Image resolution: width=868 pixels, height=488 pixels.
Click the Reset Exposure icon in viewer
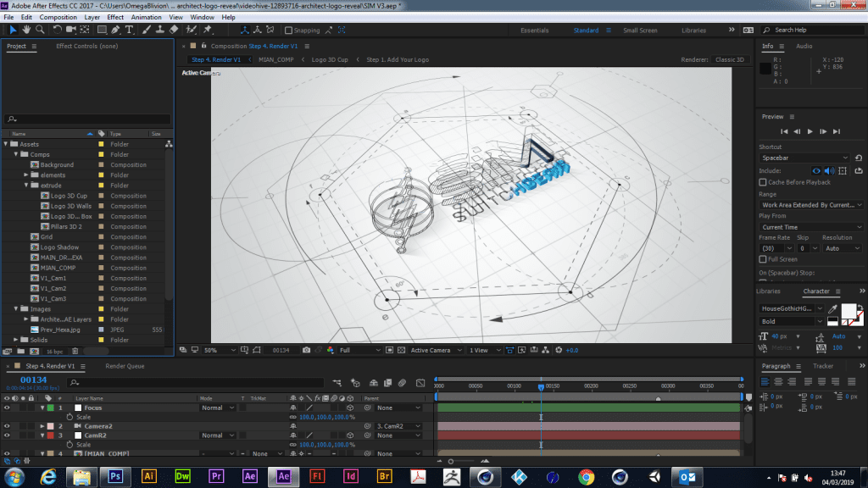pos(559,350)
